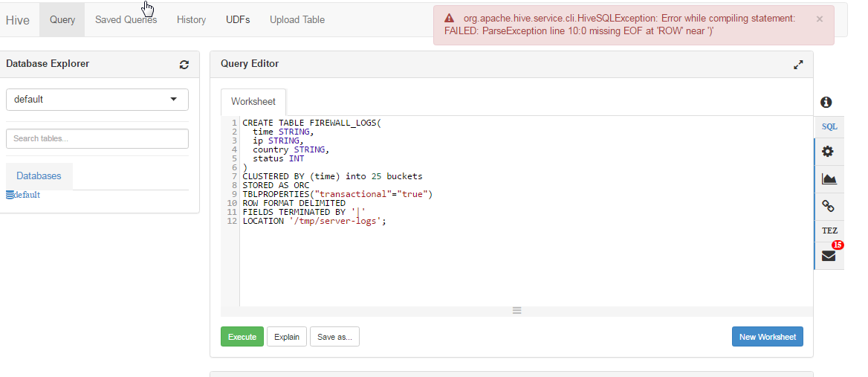Switch to Saved Queries tab

pos(126,20)
